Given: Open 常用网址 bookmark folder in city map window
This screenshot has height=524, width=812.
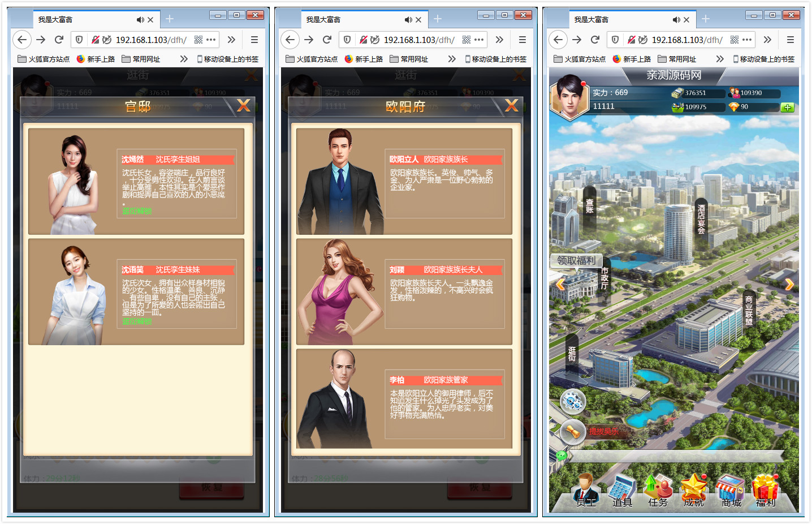Looking at the screenshot, I should click(x=677, y=59).
